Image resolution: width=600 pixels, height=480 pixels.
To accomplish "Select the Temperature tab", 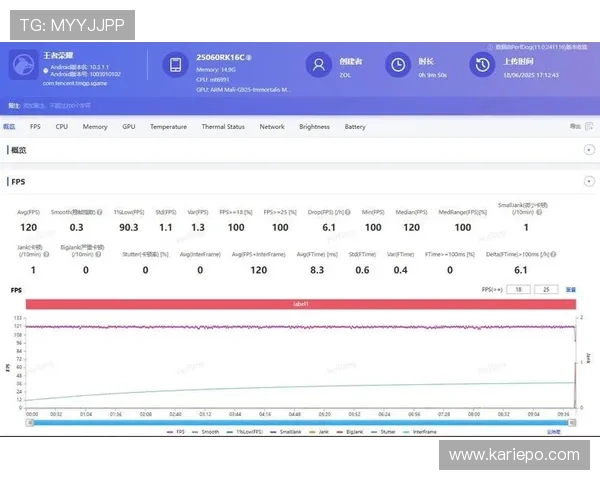I will pyautogui.click(x=168, y=127).
